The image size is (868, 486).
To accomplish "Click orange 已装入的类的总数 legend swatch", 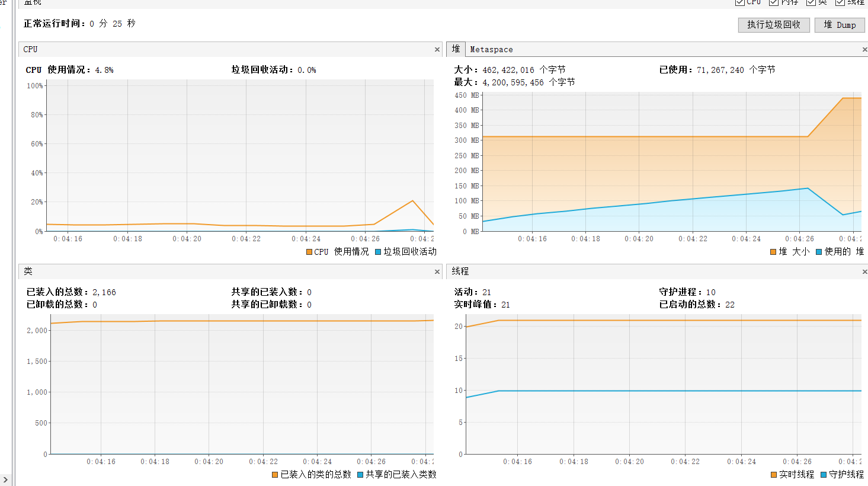I will 275,475.
